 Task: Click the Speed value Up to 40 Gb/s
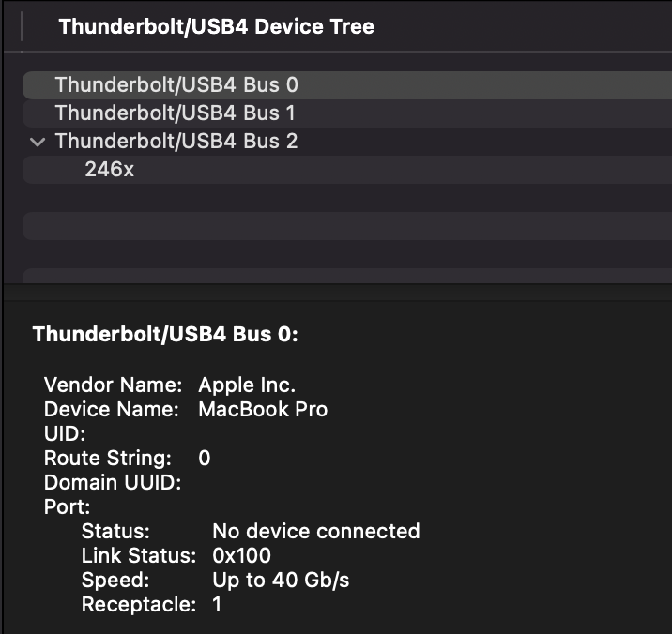point(281,580)
